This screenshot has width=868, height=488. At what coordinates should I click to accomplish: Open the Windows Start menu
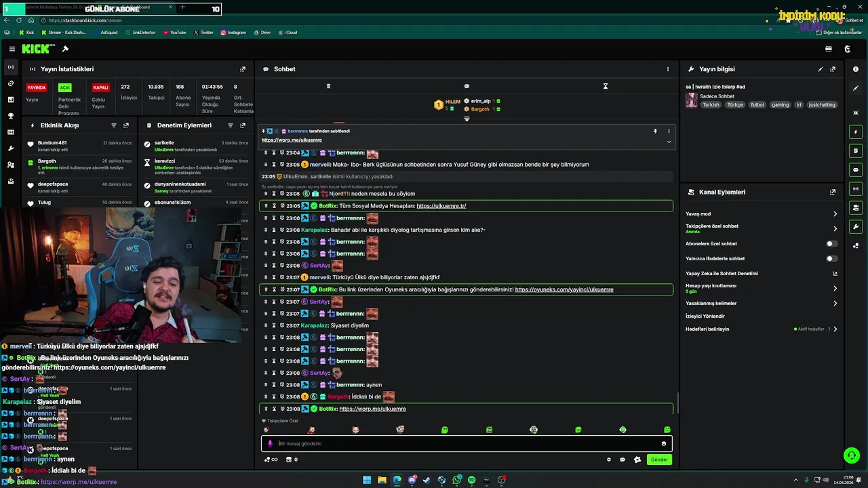367,480
